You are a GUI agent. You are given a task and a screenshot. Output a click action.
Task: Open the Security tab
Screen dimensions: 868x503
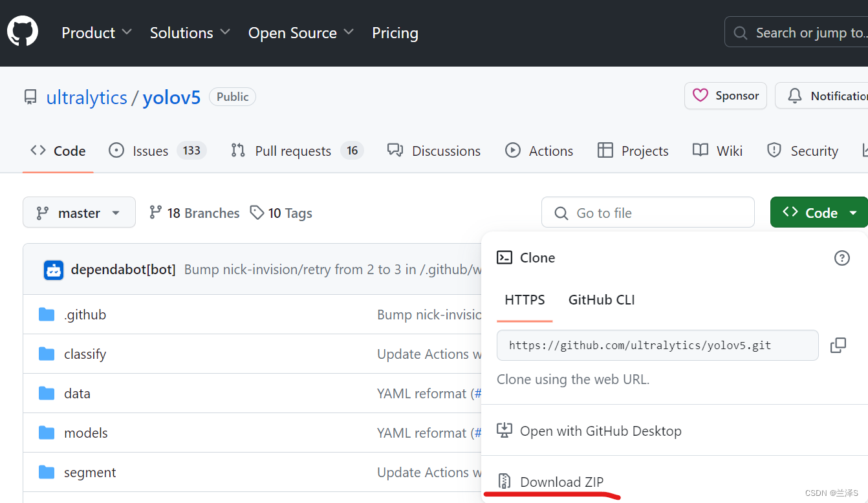(802, 151)
